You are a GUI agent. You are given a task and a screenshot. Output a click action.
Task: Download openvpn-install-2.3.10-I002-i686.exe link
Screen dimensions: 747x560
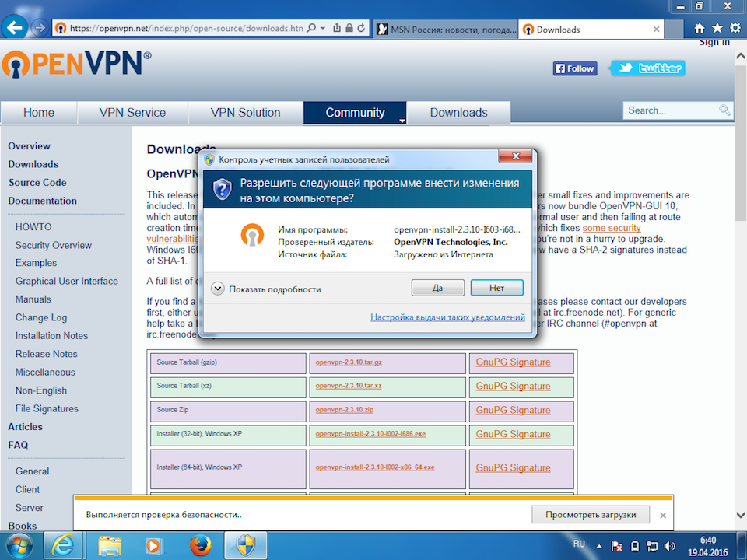point(370,434)
